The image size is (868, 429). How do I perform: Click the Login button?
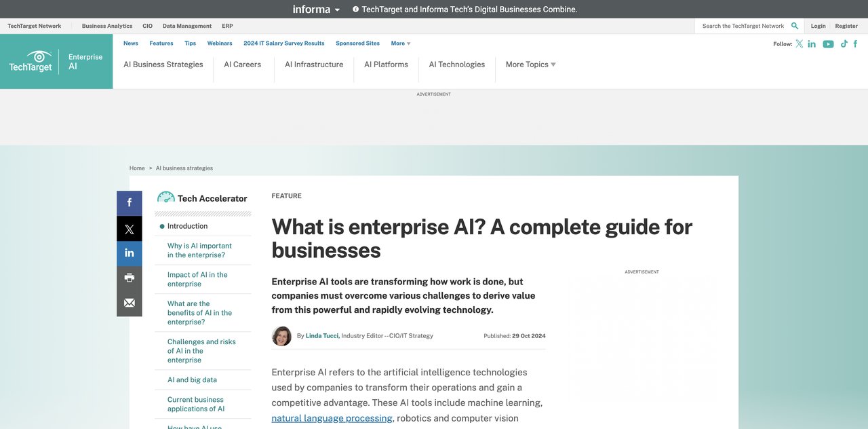(818, 26)
